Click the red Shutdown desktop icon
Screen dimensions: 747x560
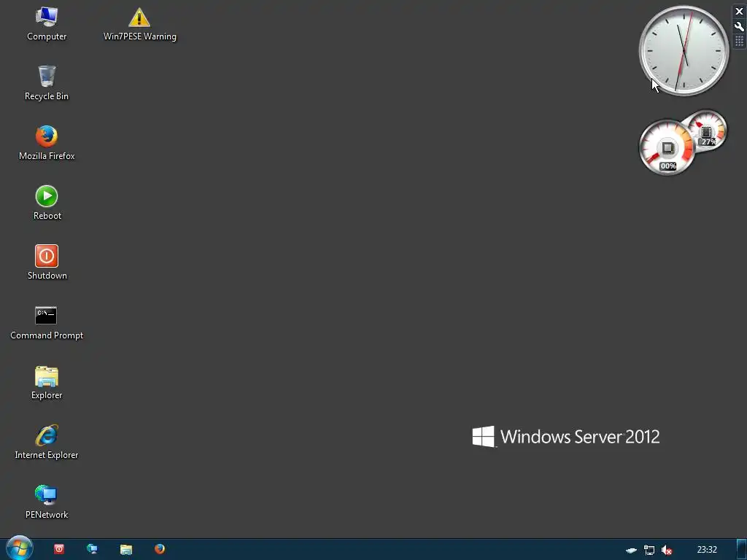pyautogui.click(x=47, y=262)
